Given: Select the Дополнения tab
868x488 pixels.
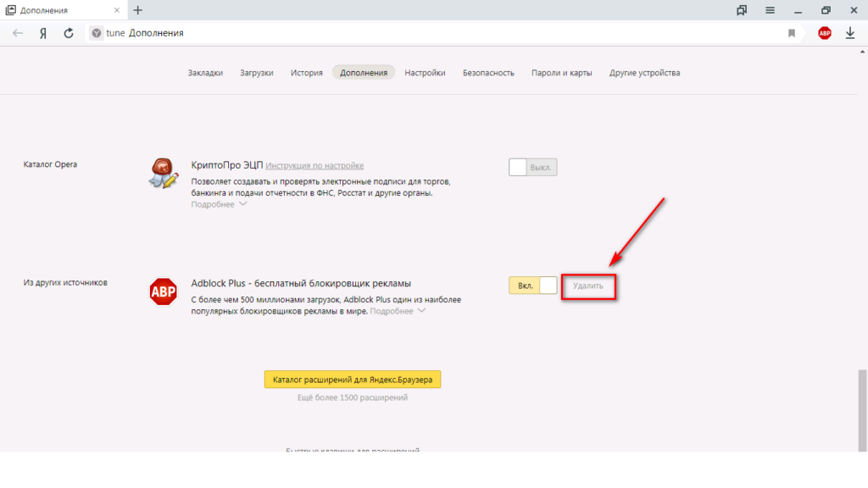Looking at the screenshot, I should coord(364,73).
